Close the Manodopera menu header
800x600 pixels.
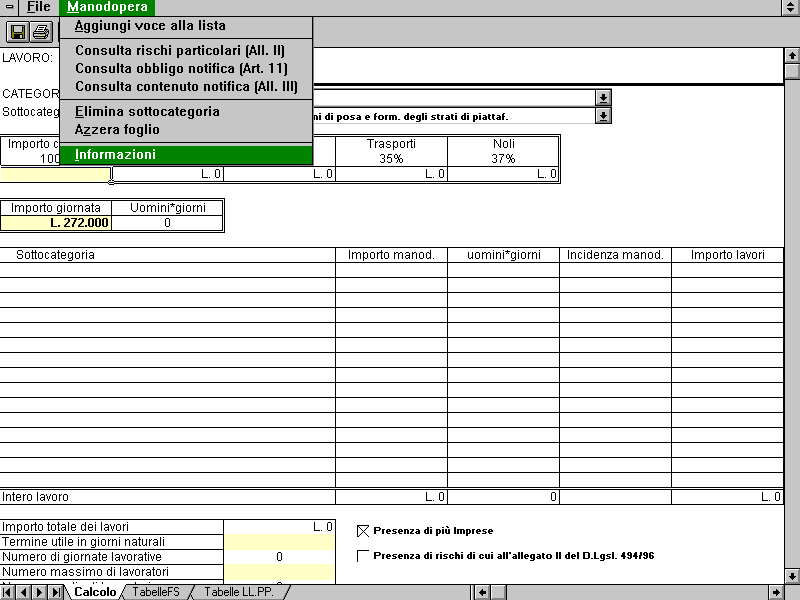point(107,7)
